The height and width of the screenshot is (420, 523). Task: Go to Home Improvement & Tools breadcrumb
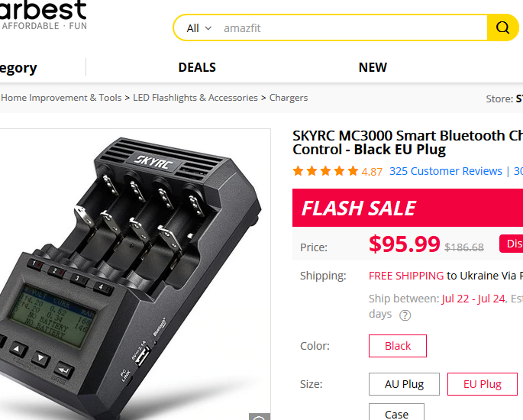pos(61,98)
